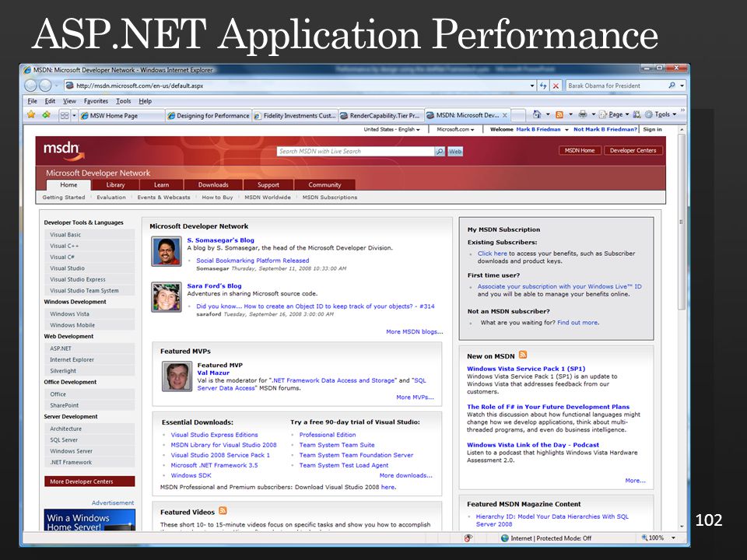Image resolution: width=747 pixels, height=560 pixels.
Task: Click the page icon in the address bar
Action: coord(69,86)
